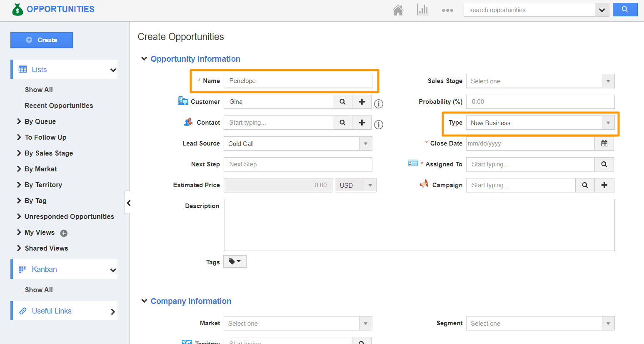Image resolution: width=644 pixels, height=344 pixels.
Task: Open the more options ellipsis icon
Action: coord(447,10)
